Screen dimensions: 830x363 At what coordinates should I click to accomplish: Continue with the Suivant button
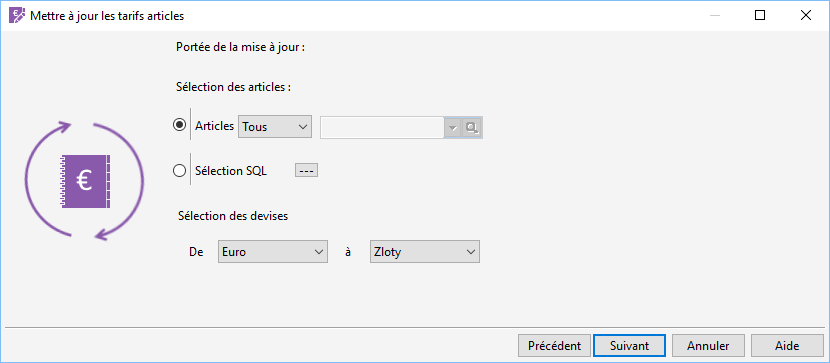pos(629,346)
